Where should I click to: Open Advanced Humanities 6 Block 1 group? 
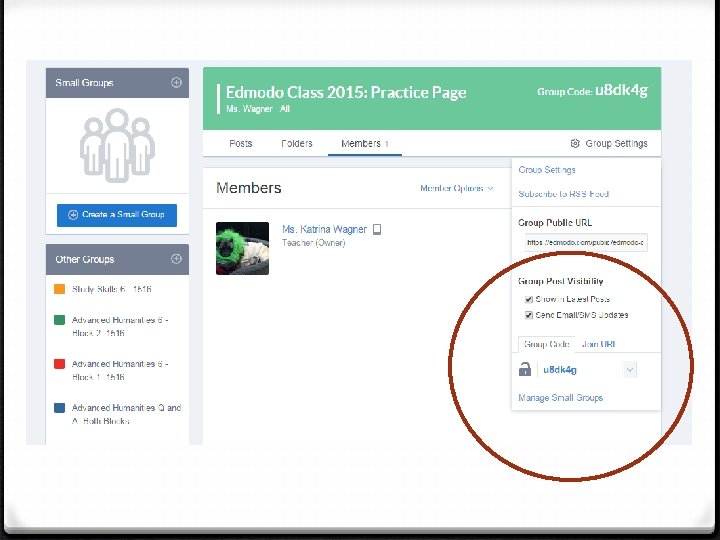pyautogui.click(x=120, y=370)
